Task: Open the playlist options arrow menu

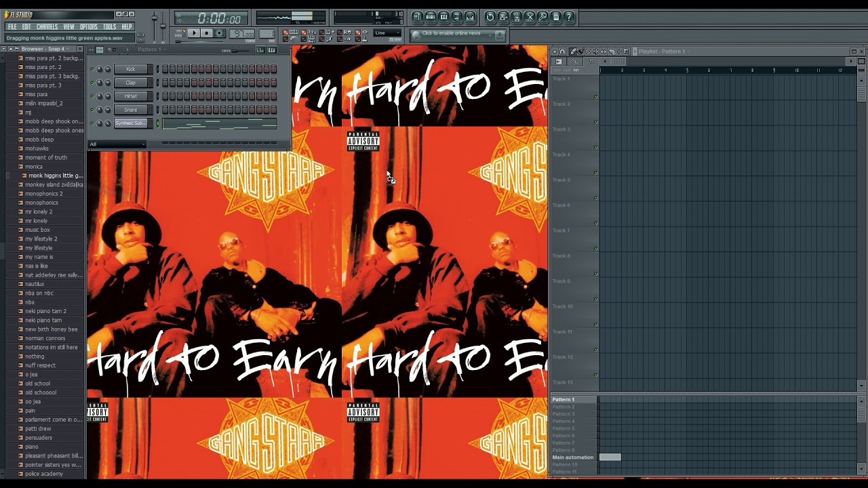Action: click(x=555, y=52)
